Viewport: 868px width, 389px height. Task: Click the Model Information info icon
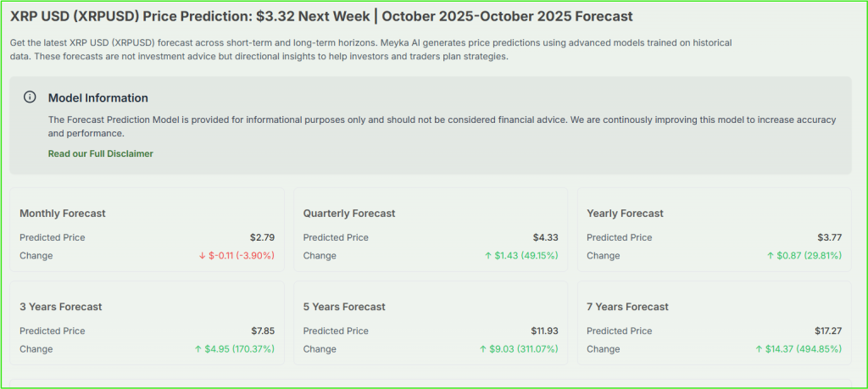pos(30,97)
